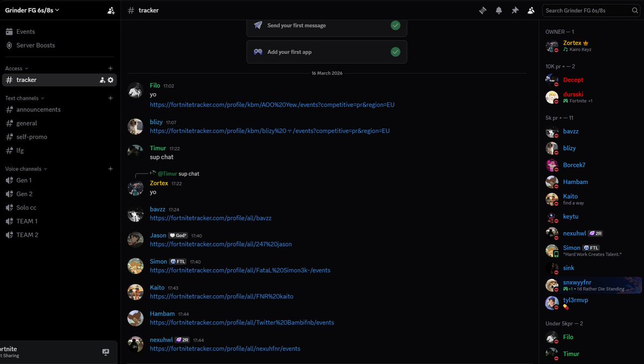Open the FNR kaito profile link
Screen dimensions: 644x364
[x=222, y=296]
